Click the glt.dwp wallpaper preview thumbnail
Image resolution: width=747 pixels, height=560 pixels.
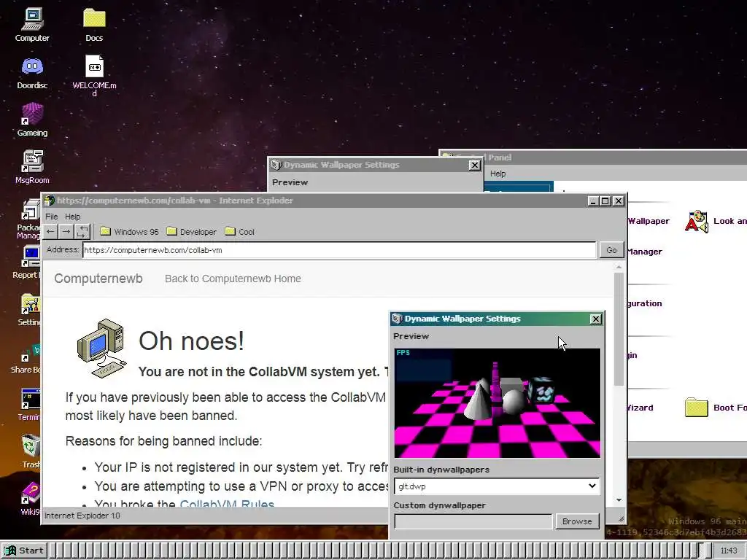click(498, 402)
